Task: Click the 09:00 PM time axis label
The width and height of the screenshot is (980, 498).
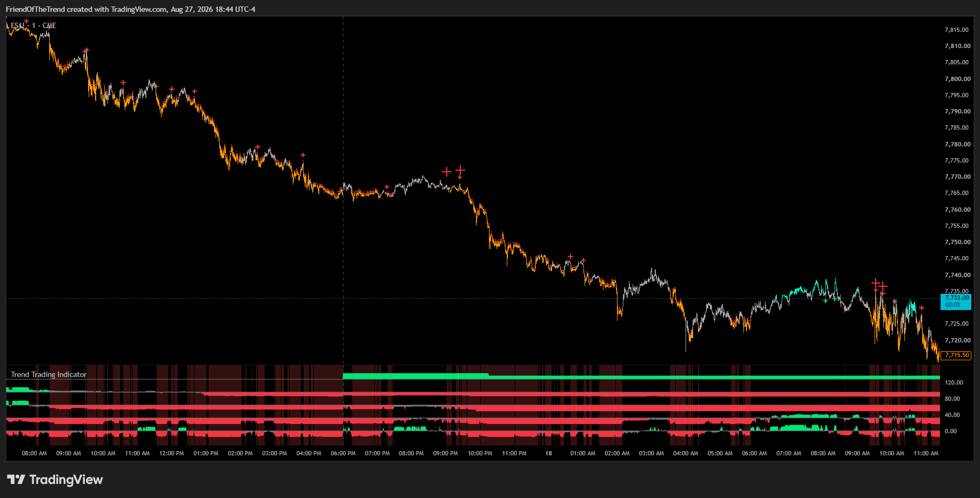Action: click(446, 453)
